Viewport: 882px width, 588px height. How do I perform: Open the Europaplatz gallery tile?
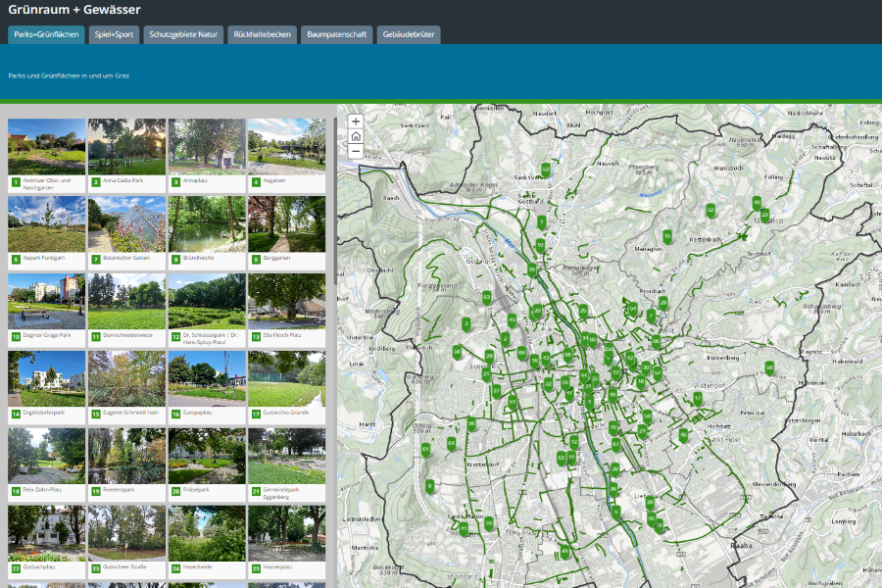point(207,379)
